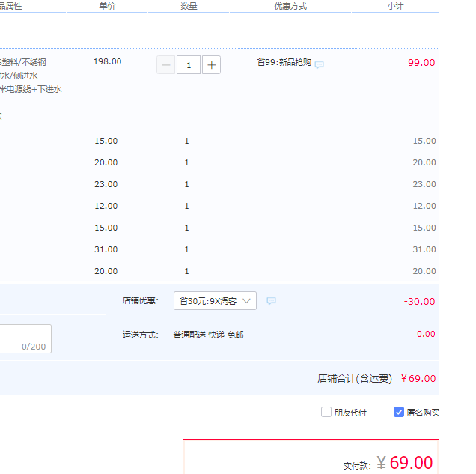Click the 匿名购买 label text

423,413
